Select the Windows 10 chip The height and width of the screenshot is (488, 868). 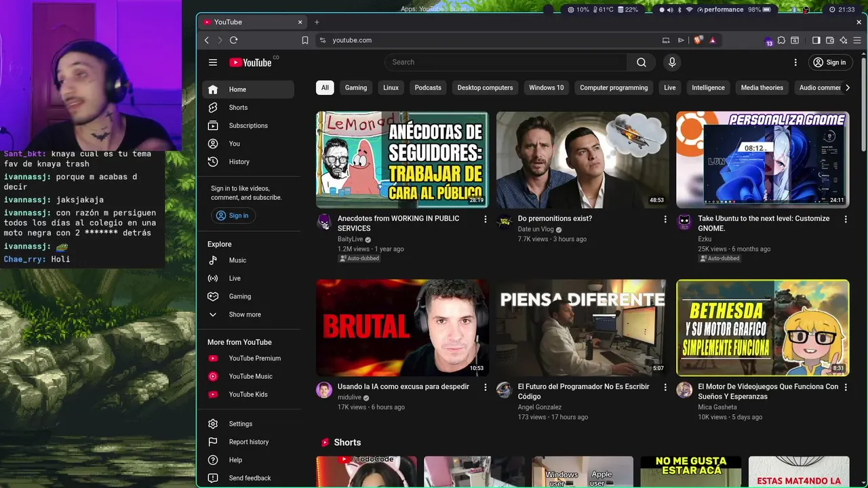pos(547,87)
